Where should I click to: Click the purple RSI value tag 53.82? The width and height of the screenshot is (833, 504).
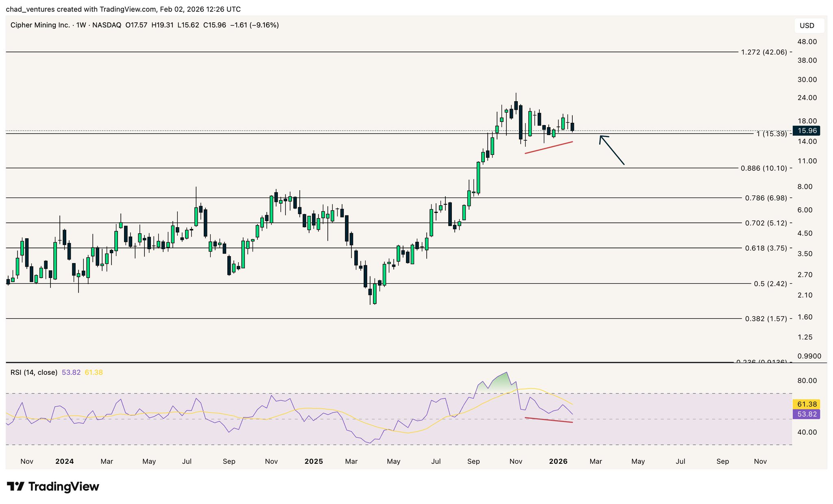tap(807, 414)
